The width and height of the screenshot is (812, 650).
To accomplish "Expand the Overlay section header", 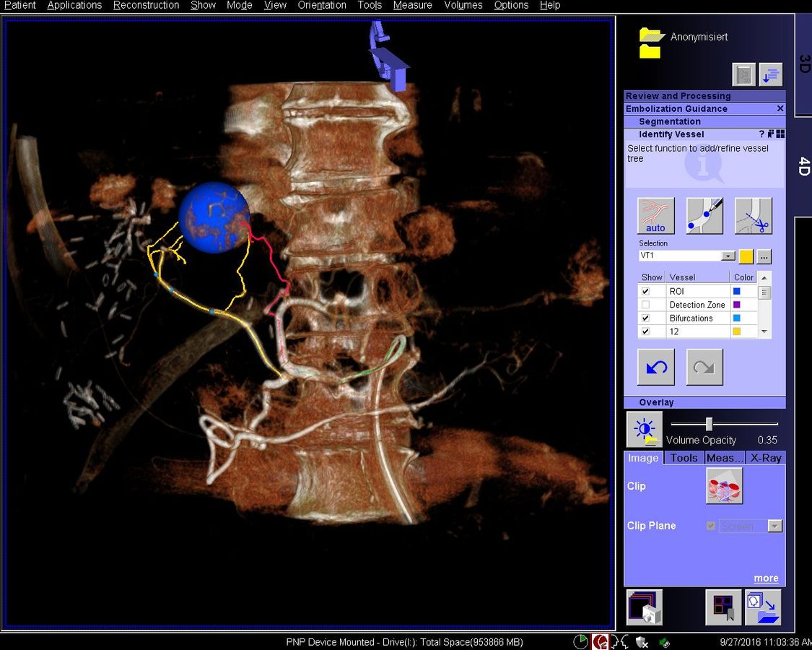I will click(x=704, y=402).
